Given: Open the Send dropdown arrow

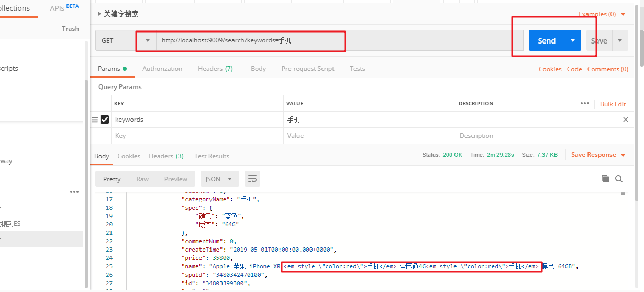Looking at the screenshot, I should click(573, 41).
